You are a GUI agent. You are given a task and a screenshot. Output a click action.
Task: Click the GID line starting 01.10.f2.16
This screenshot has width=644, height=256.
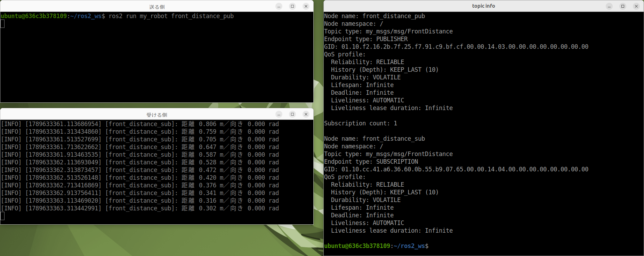(x=456, y=47)
